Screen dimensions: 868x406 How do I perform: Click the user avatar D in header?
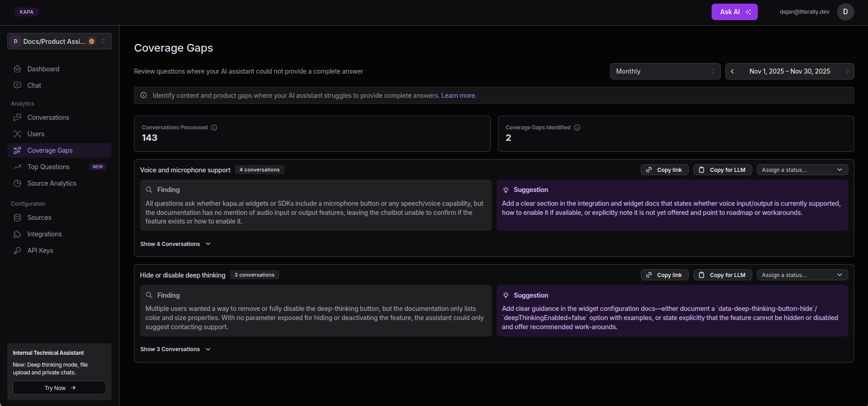click(845, 12)
